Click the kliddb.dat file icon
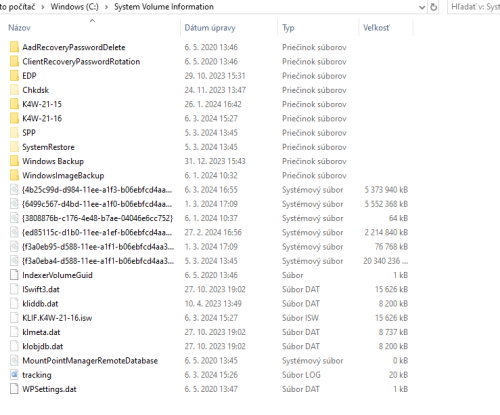500x415 pixels. pyautogui.click(x=14, y=304)
